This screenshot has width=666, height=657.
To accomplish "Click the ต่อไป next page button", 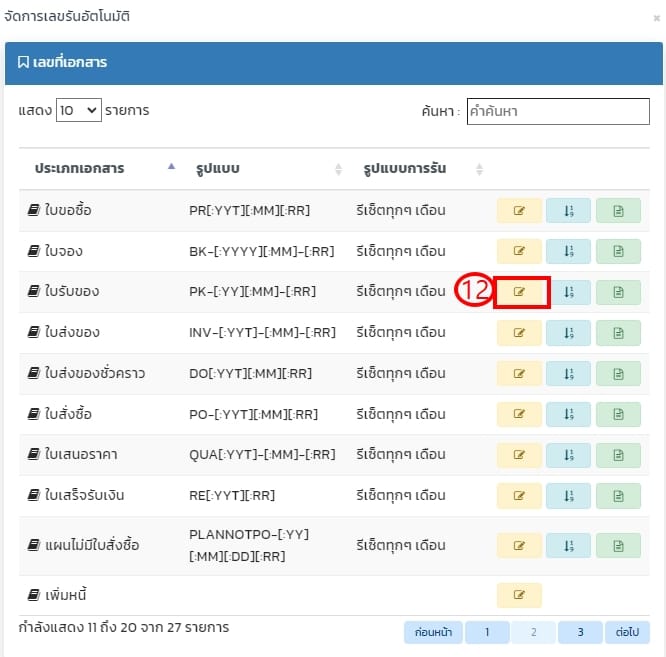I will (628, 632).
